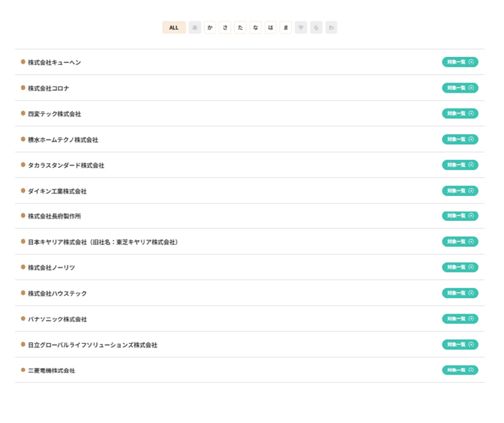This screenshot has height=423, width=504.
Task: Click 日本キヤリア株式会社 (旧社名) text
Action: coord(103,242)
